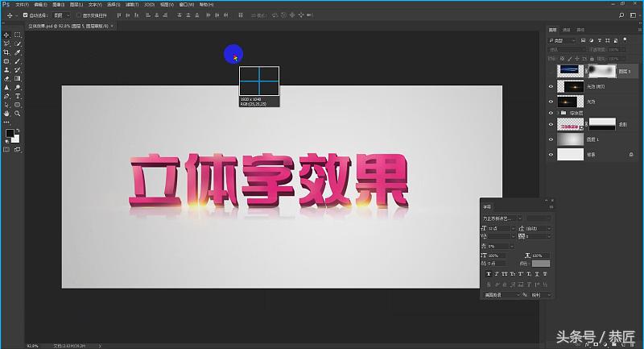Hide the 立体层 group via its eye
This screenshot has height=349, width=644.
pyautogui.click(x=551, y=113)
